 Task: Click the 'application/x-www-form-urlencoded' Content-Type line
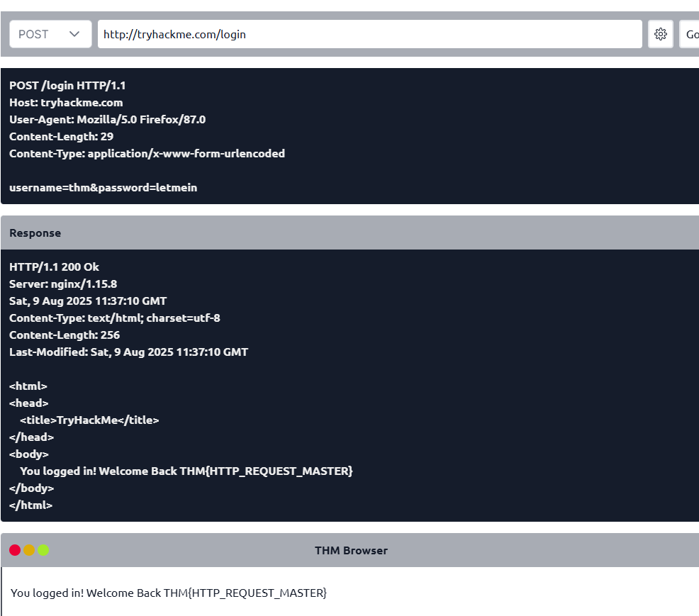[147, 153]
